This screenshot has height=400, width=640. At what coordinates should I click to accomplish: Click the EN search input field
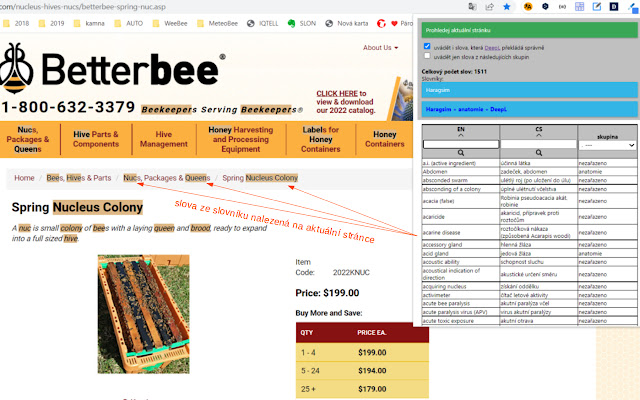pyautogui.click(x=461, y=144)
